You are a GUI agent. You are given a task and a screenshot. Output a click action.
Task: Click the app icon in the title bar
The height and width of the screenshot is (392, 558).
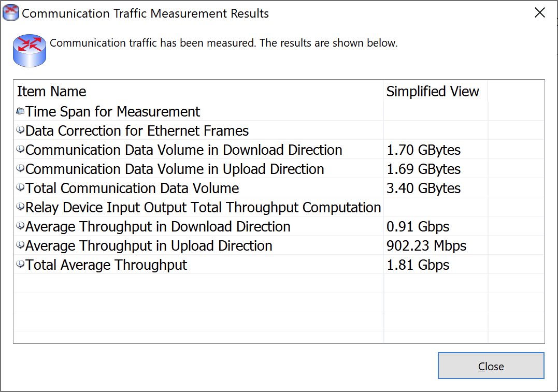click(11, 12)
